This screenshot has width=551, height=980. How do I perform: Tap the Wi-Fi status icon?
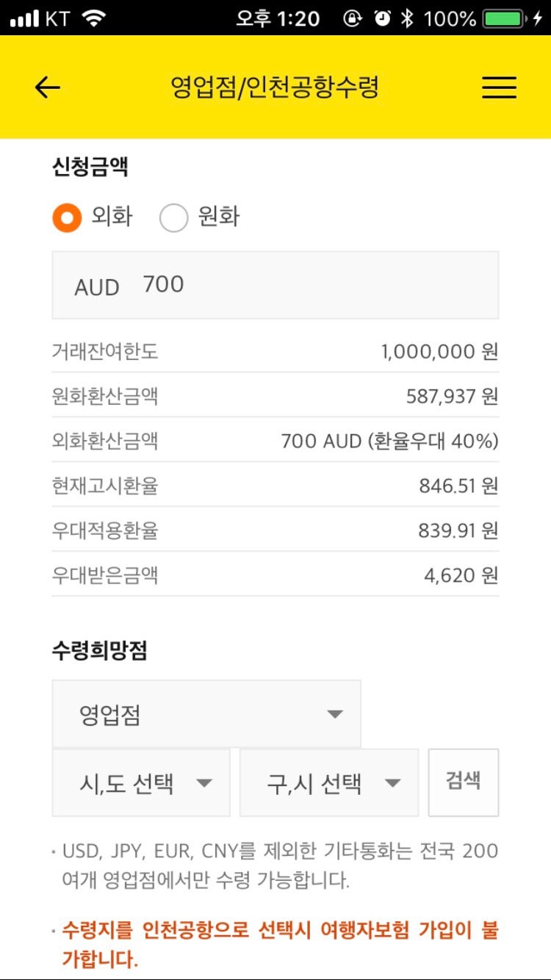[x=94, y=18]
